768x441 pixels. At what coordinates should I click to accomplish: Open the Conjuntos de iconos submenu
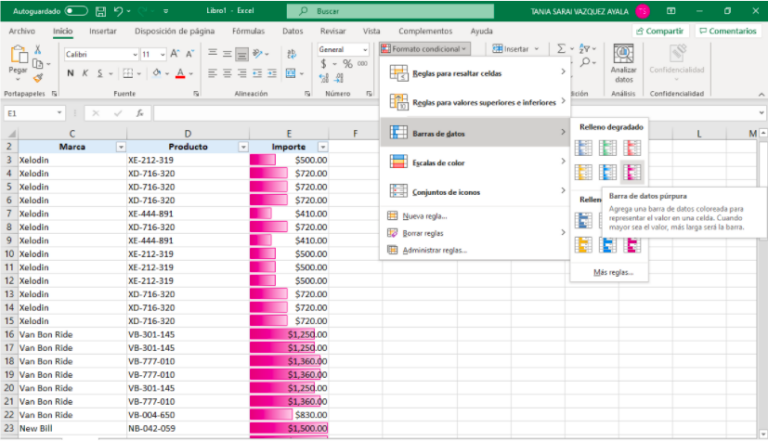coord(475,192)
